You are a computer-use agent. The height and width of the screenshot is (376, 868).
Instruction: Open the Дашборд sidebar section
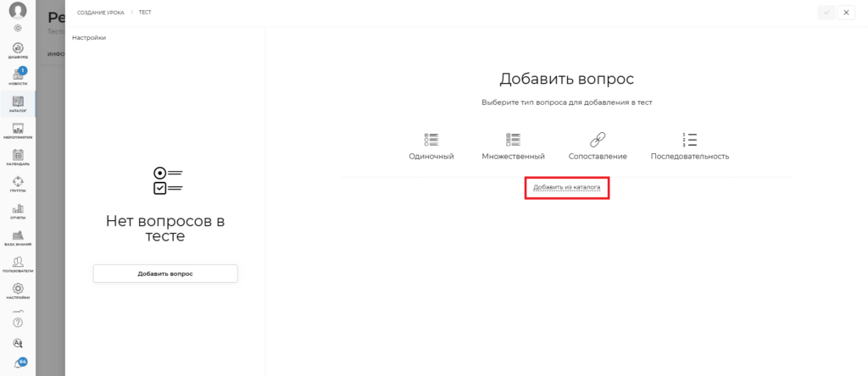click(18, 50)
